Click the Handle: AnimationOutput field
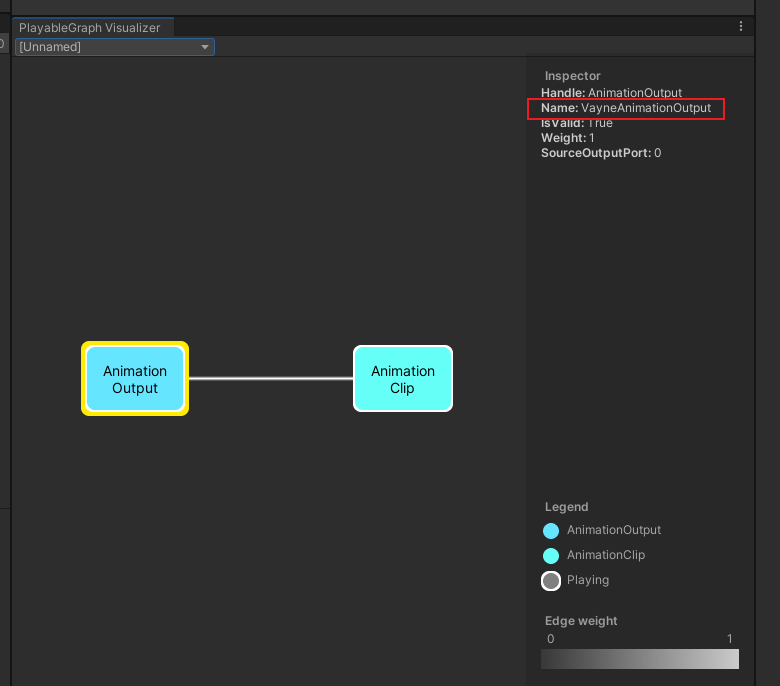 click(x=611, y=93)
